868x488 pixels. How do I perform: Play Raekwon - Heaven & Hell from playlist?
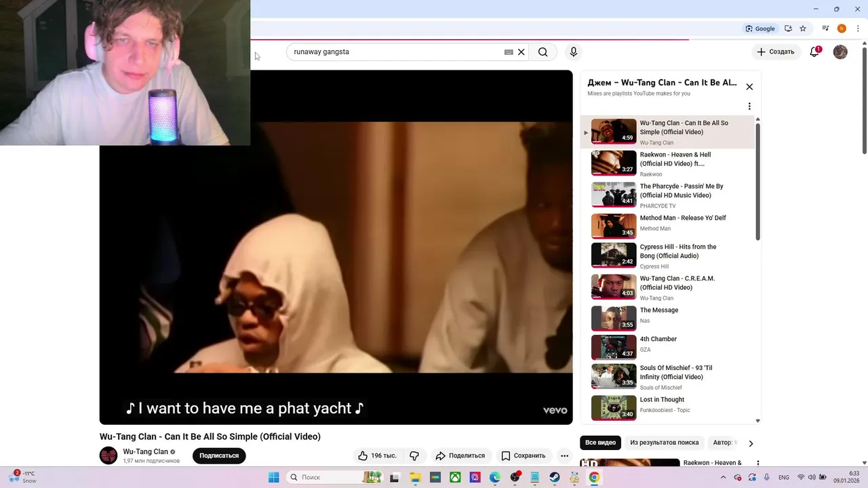point(668,163)
